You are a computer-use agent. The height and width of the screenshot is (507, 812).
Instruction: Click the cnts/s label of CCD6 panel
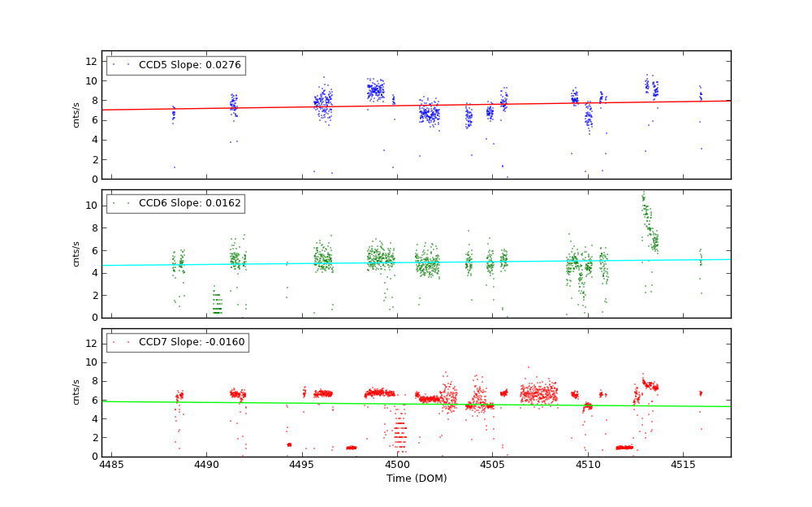(76, 253)
